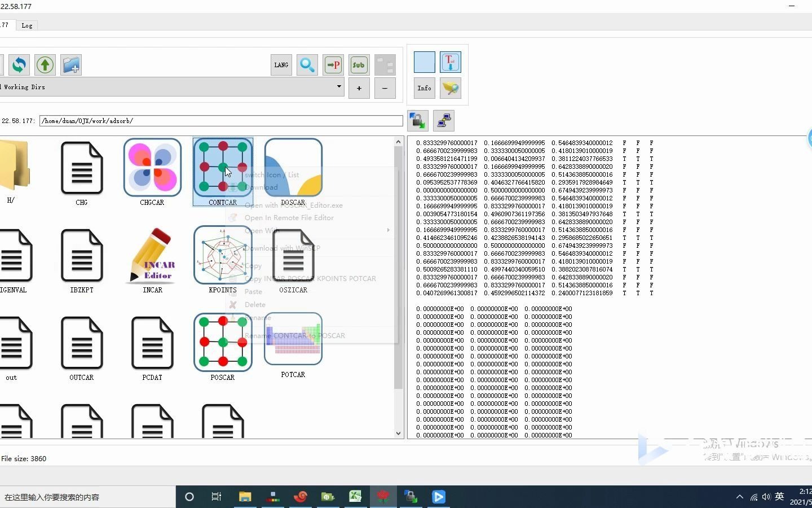Open Task View on the taskbar
Viewport: 812px width, 508px height.
click(217, 497)
